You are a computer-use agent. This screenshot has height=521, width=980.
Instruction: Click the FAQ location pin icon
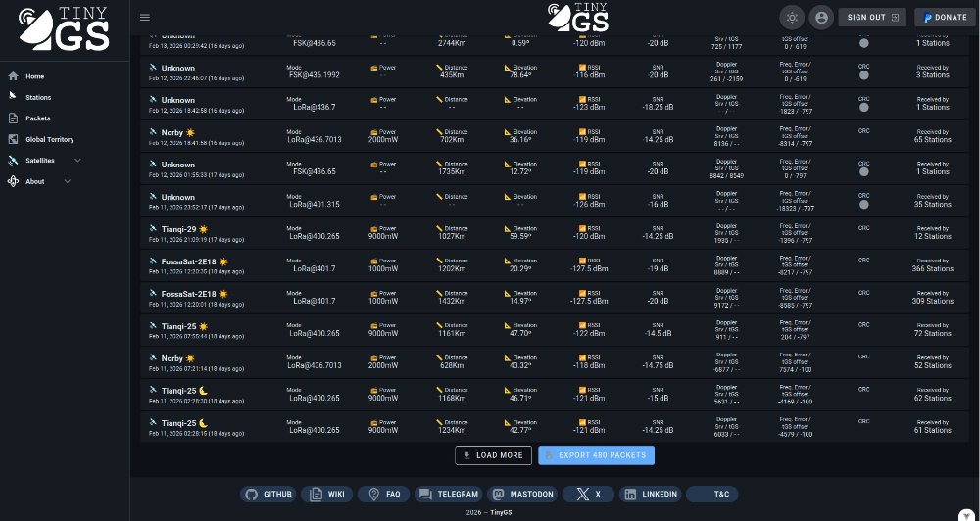373,495
